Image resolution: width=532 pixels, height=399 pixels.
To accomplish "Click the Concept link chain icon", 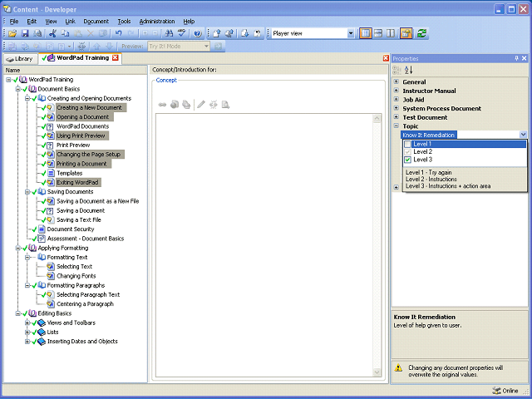I will click(x=162, y=105).
